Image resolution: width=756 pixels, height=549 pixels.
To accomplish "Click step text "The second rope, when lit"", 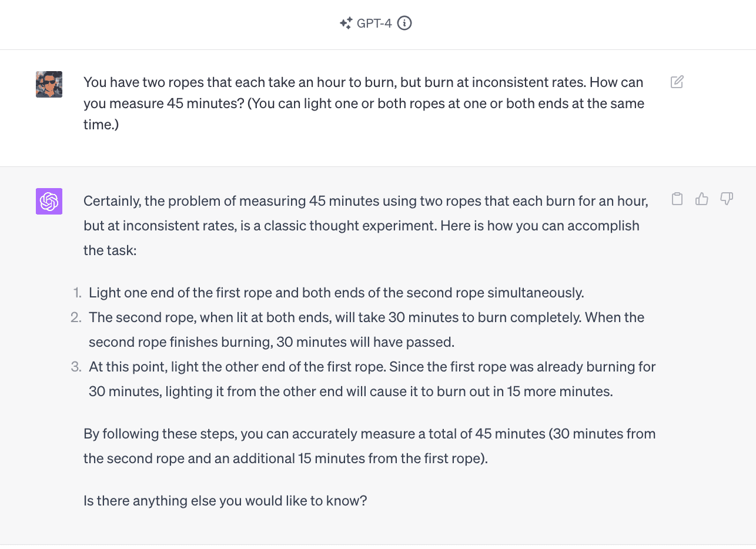I will tap(367, 330).
